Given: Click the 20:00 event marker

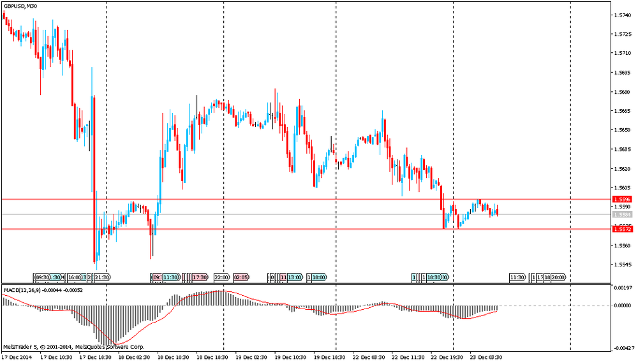Looking at the screenshot, I should [x=558, y=277].
